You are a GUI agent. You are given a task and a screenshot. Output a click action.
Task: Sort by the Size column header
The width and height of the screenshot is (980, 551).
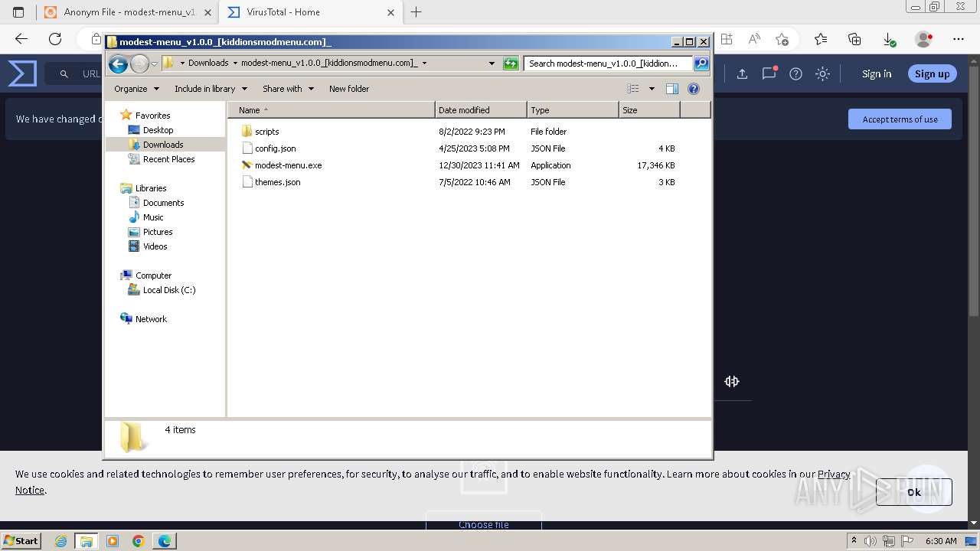pos(649,110)
